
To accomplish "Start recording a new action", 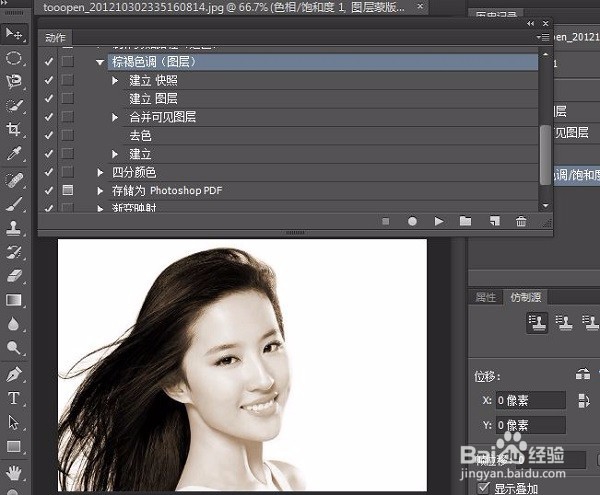I will [x=412, y=221].
